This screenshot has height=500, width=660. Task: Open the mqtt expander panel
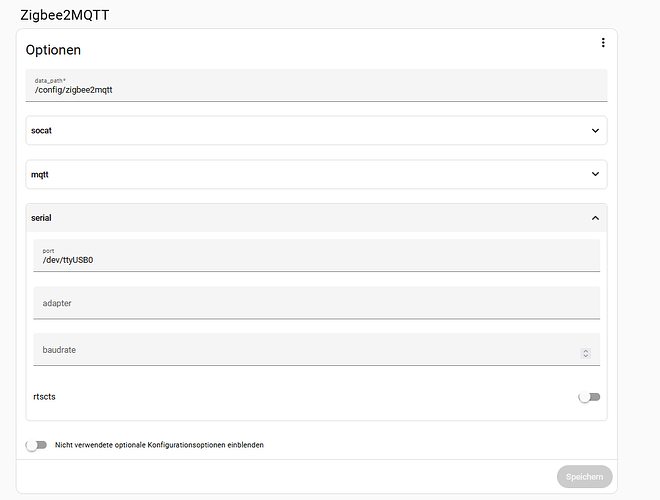tap(316, 174)
